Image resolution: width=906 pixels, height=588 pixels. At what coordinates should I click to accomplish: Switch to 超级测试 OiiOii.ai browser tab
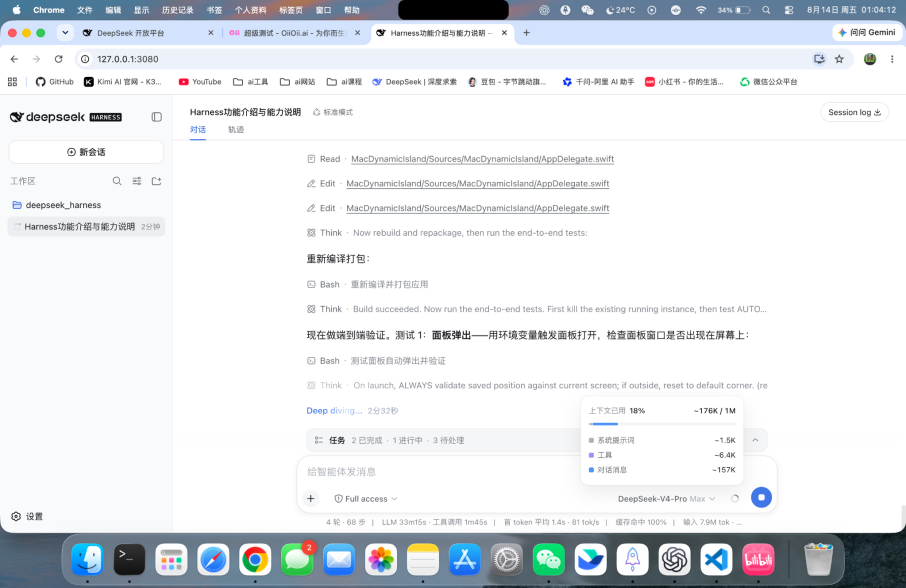[x=293, y=33]
